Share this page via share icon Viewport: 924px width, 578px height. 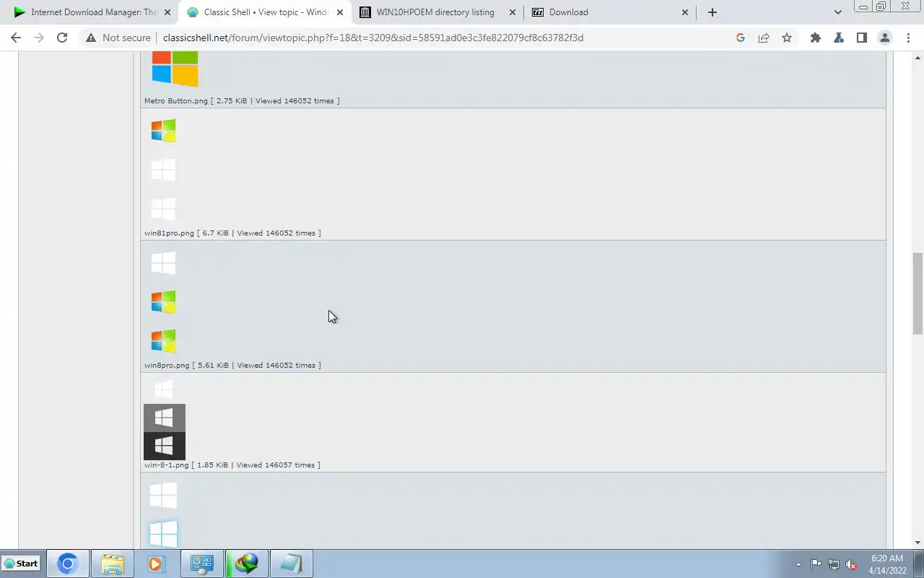(764, 38)
